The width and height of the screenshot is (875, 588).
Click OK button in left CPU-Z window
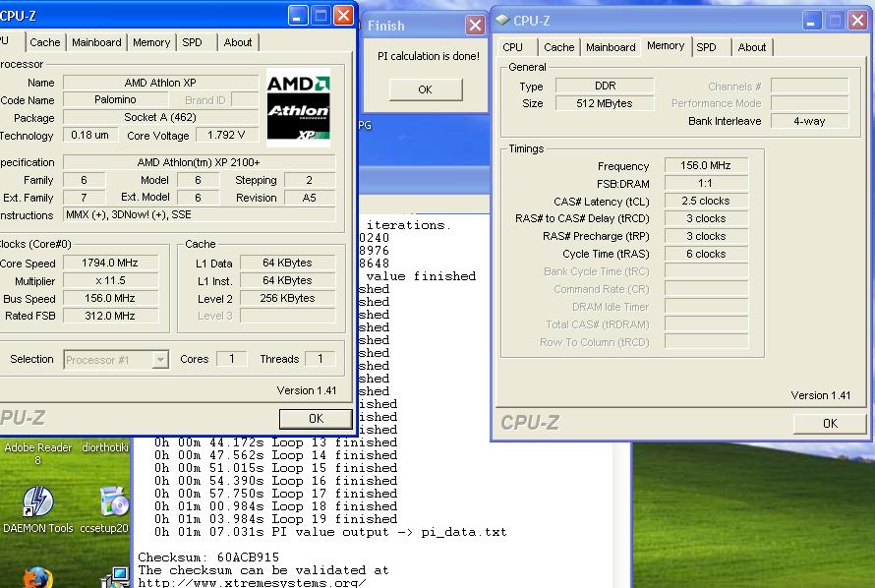point(316,419)
